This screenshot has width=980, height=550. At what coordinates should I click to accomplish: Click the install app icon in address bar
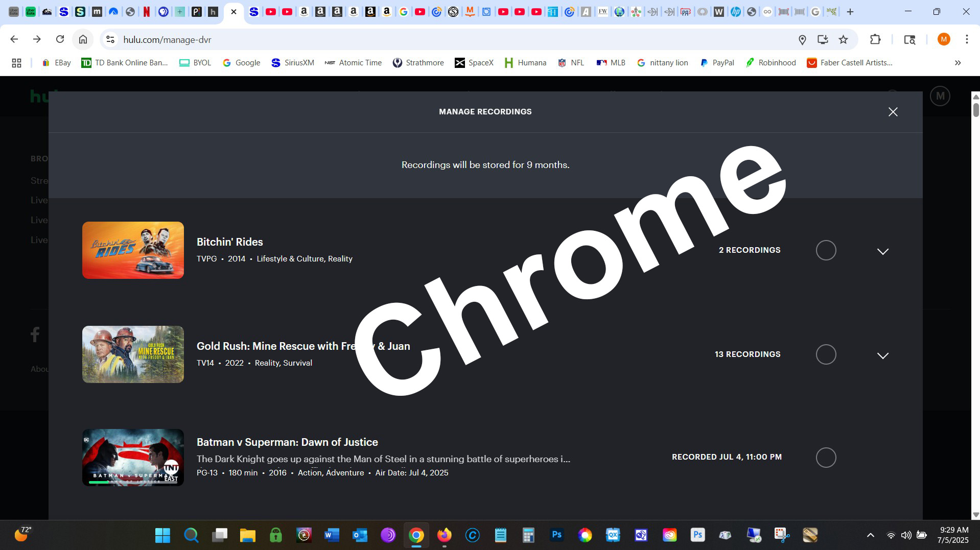[823, 40]
